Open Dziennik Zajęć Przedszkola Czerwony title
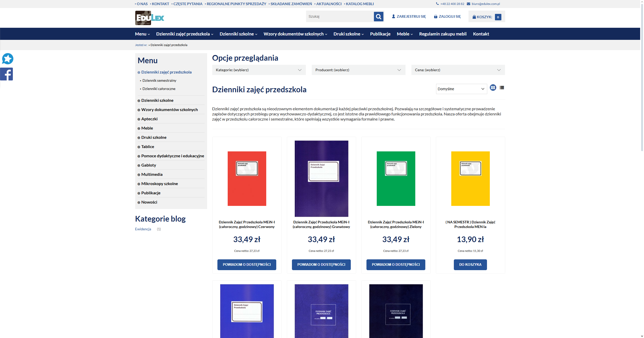 (x=247, y=224)
